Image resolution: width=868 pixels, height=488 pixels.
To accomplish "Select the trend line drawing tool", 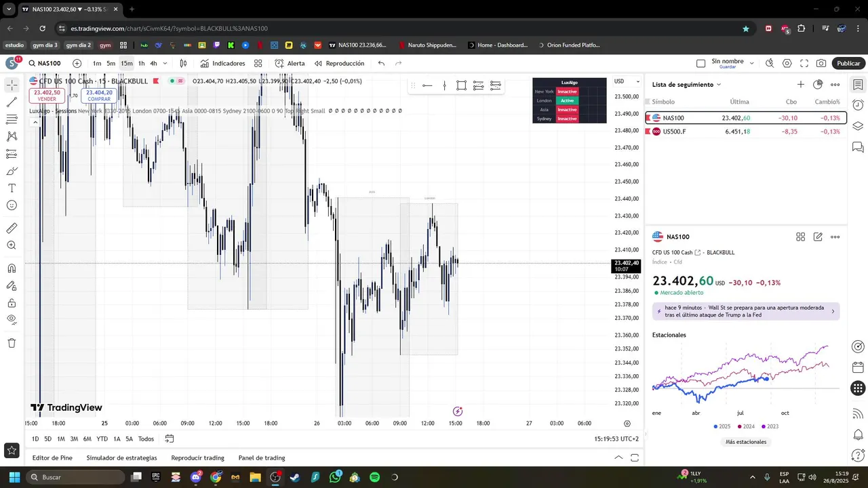I will coord(12,102).
